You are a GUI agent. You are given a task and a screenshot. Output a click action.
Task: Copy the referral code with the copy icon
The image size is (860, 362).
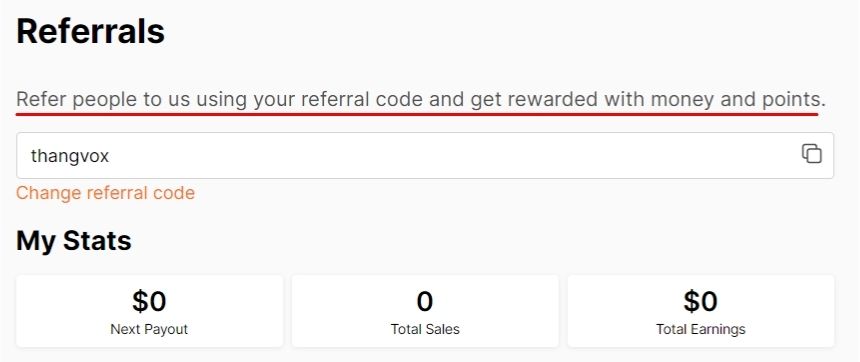point(812,154)
